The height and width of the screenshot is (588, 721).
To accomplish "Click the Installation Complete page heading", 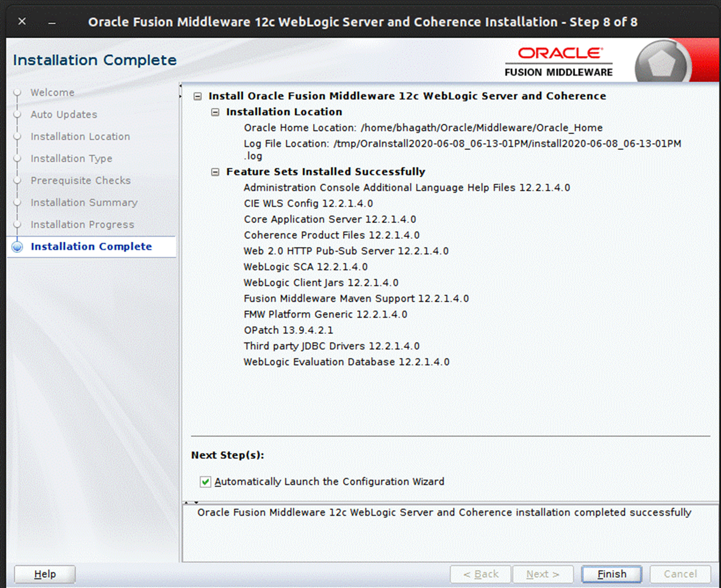I will [95, 60].
